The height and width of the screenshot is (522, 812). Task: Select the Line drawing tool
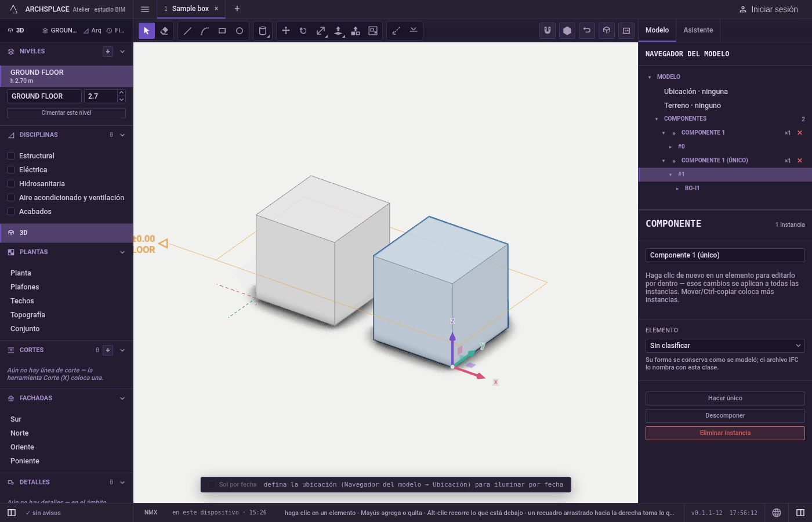[x=187, y=31]
